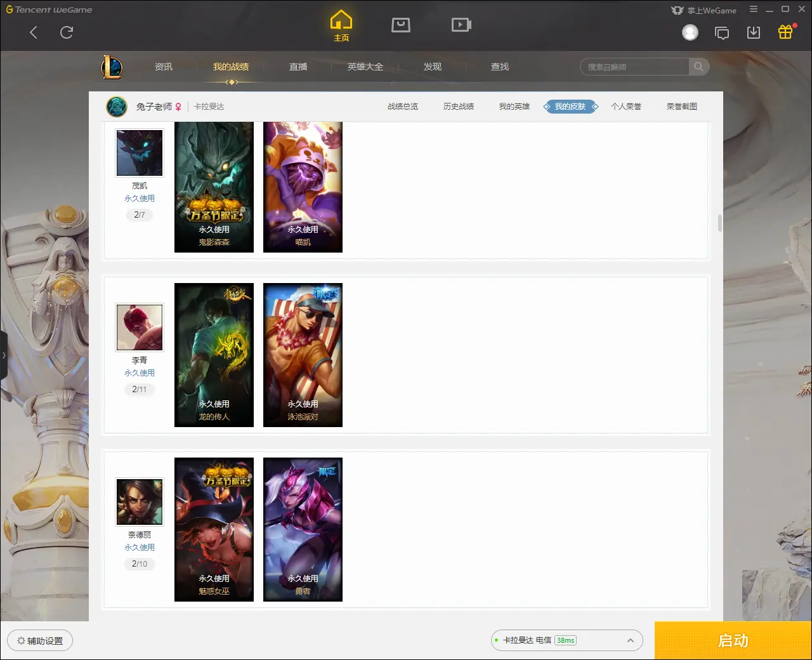Open the video live icon in top bar
The image size is (812, 660).
(461, 25)
